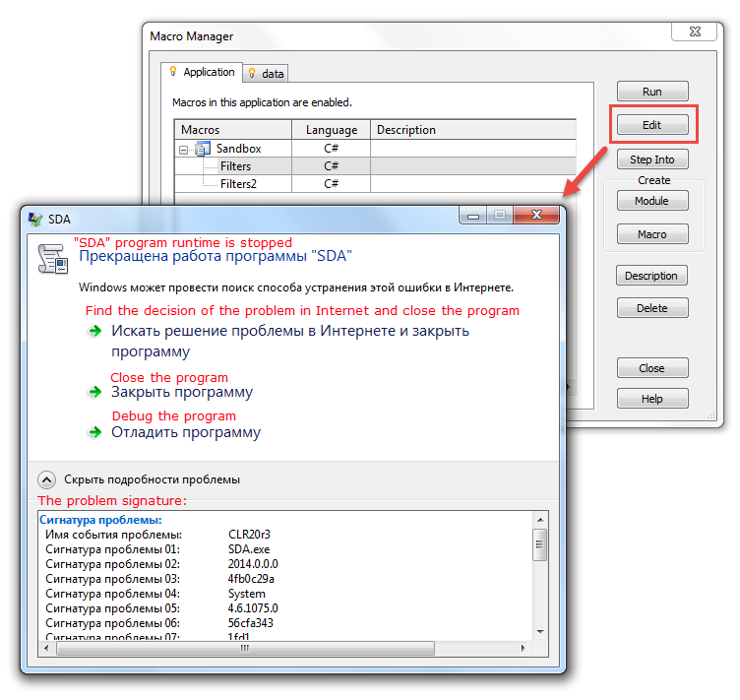Click the Sandbox module icon
Viewport: 740px width, 700px height.
point(203,149)
